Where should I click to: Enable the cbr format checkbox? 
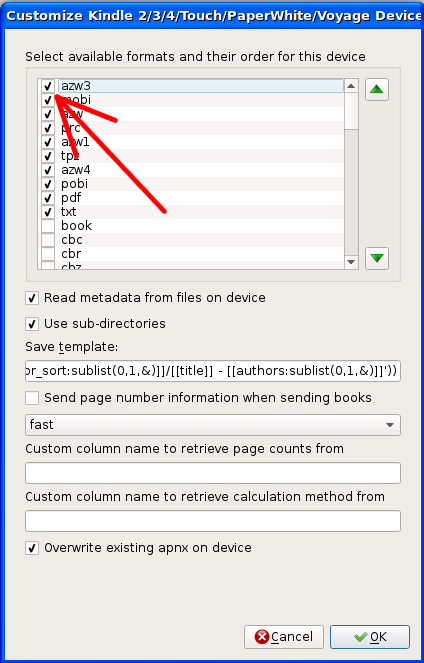click(48, 254)
